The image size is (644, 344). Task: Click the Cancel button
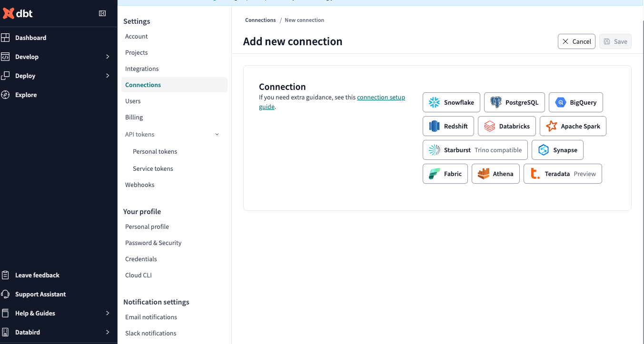(576, 41)
